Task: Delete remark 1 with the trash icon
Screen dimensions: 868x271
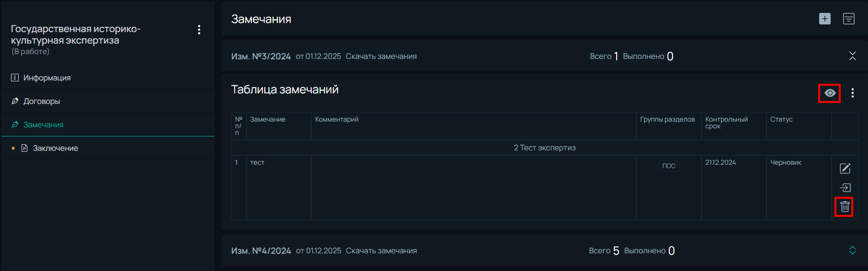Action: coord(845,207)
